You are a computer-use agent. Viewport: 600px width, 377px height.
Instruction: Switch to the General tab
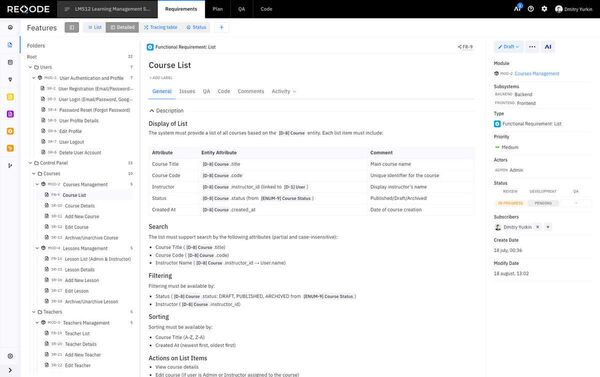[x=162, y=91]
